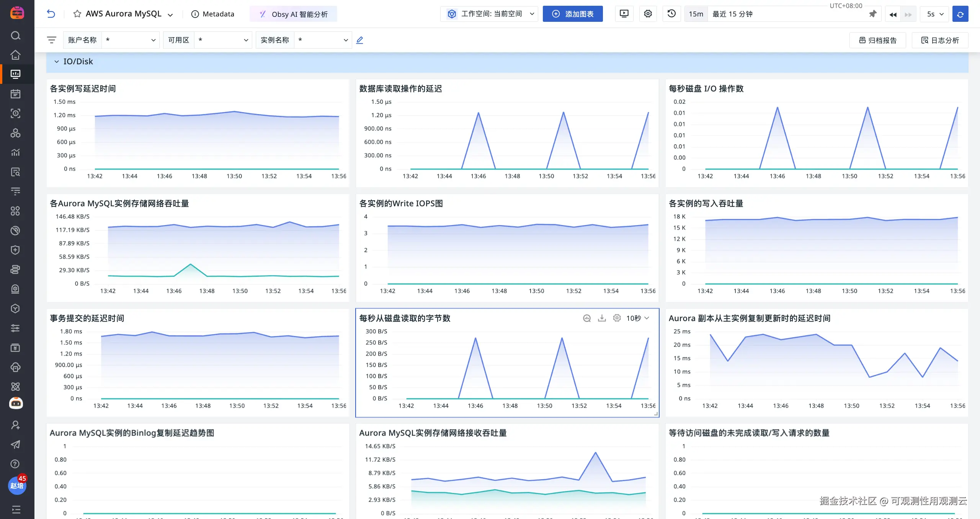Click the Aurora 副本从主实例复制更新时的延迟时间 title
The image size is (980, 519).
pyautogui.click(x=750, y=318)
